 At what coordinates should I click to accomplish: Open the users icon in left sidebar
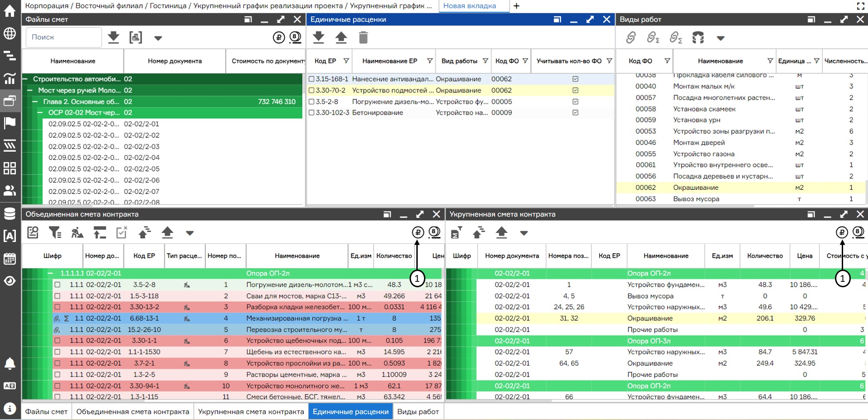click(x=10, y=190)
